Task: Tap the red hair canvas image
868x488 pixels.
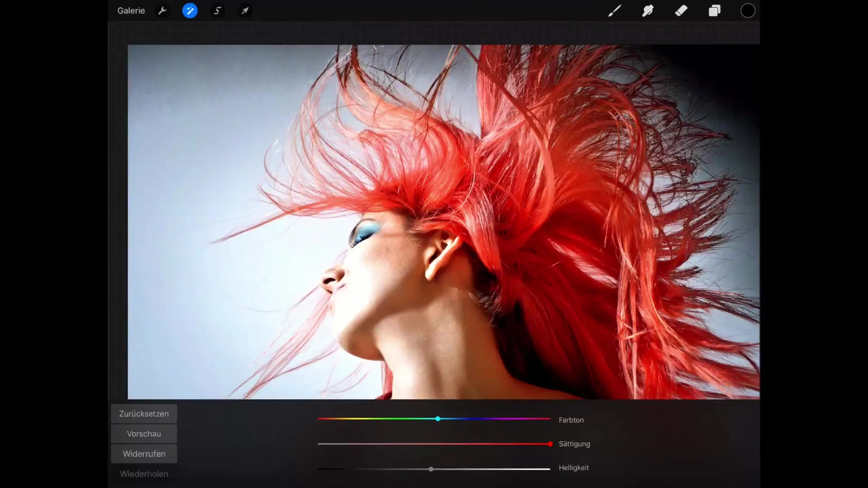Action: click(x=443, y=221)
